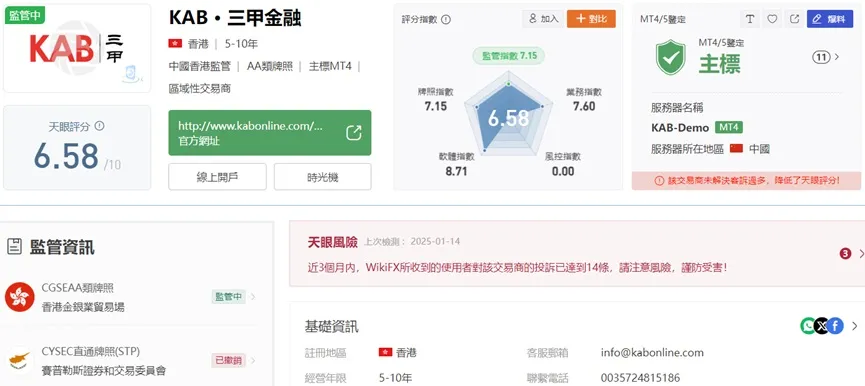Click 賽普勒斯證券和交易委員會 regulator name
865x386 pixels.
[x=103, y=371]
